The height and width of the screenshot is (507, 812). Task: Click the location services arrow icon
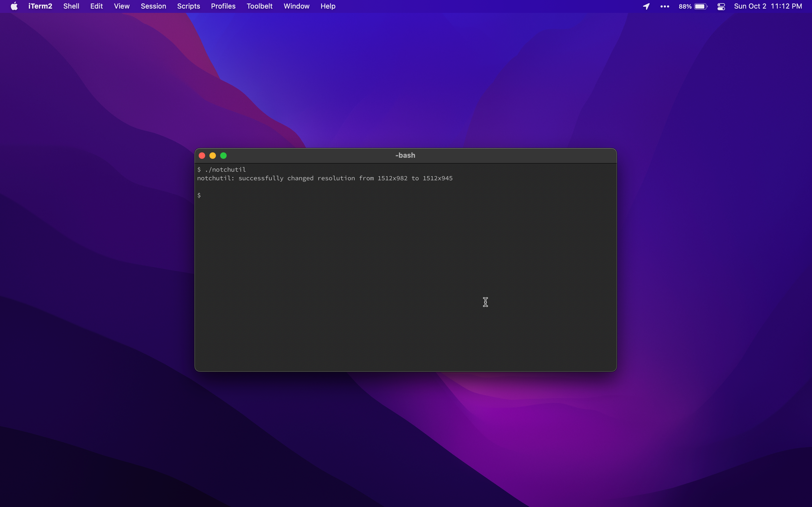pos(646,6)
